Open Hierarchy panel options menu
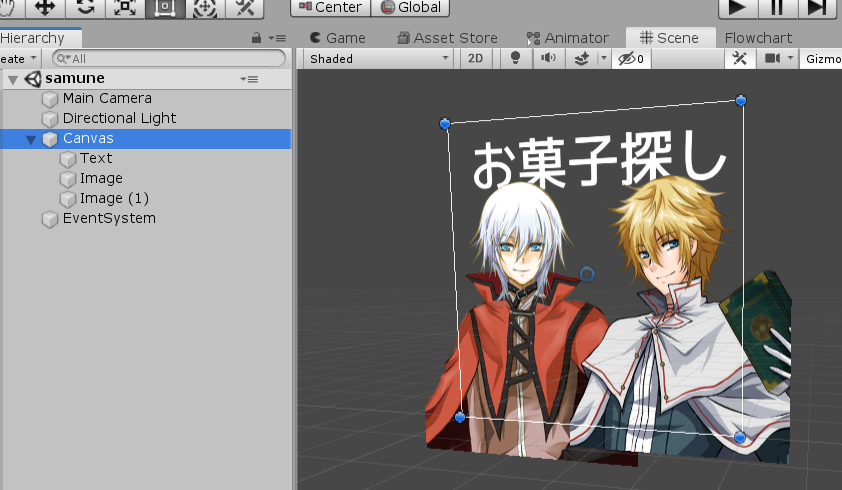This screenshot has width=842, height=490. [x=277, y=39]
